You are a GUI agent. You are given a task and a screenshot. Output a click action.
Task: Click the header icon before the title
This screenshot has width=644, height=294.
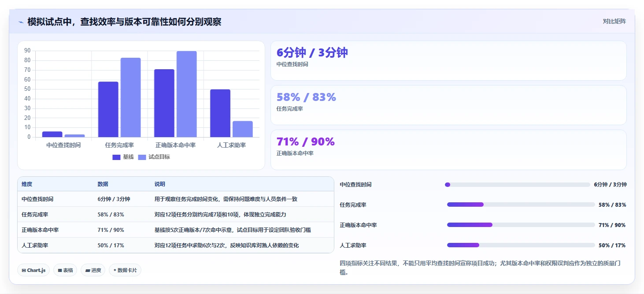click(21, 22)
